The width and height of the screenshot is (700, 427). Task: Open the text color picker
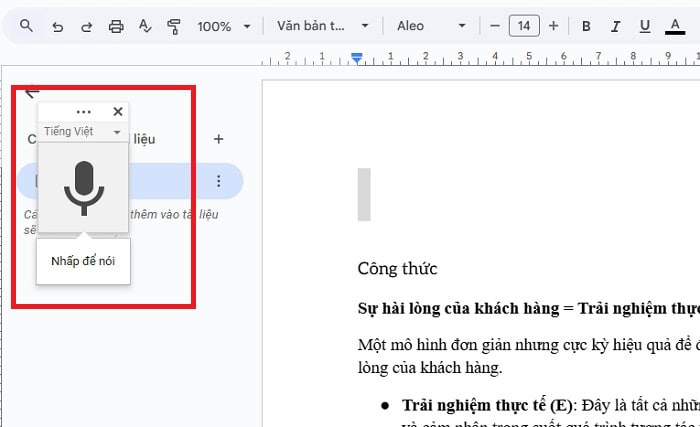[x=674, y=26]
